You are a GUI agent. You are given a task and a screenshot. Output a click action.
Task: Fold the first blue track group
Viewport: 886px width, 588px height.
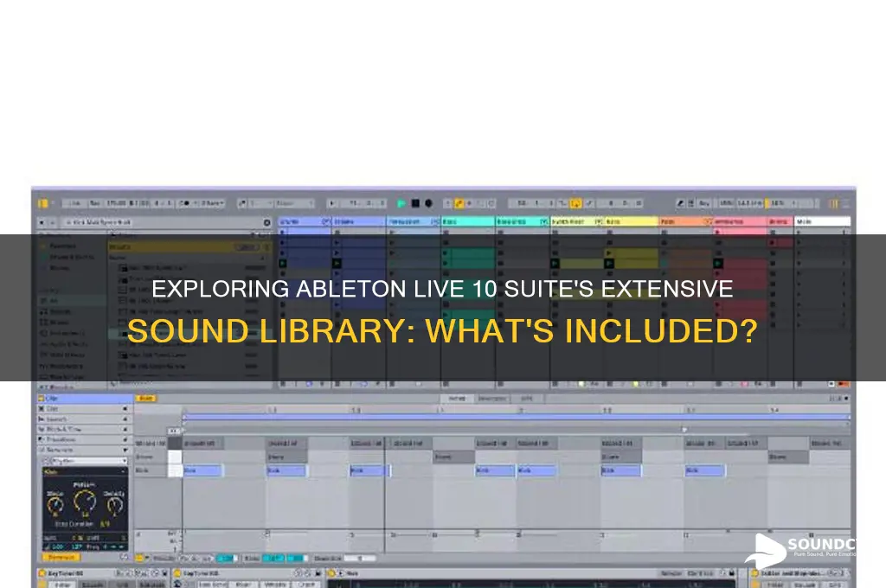coord(325,221)
